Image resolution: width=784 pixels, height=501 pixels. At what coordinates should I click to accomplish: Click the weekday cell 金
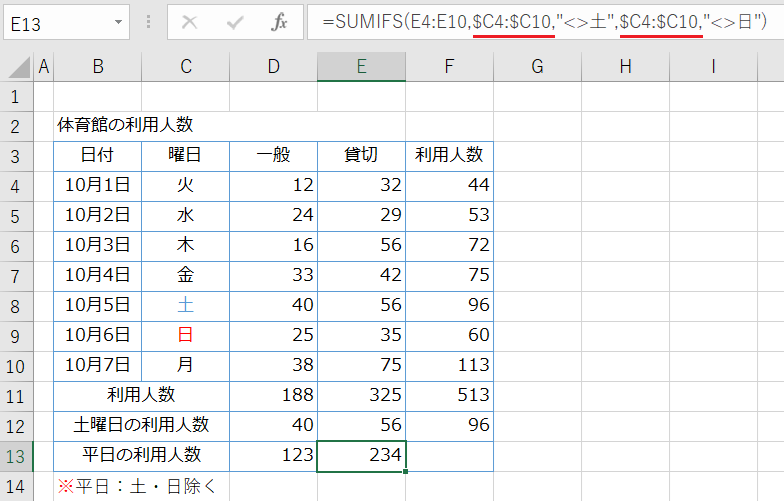coord(186,276)
